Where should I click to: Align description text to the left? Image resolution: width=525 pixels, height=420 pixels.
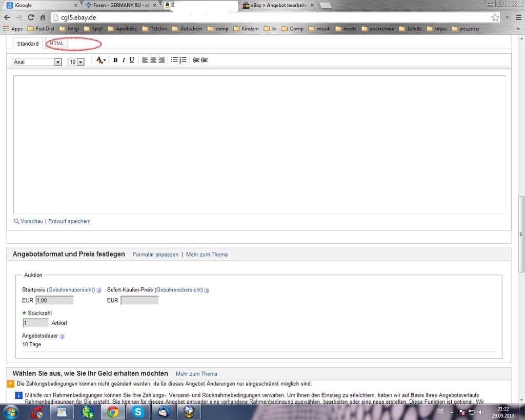[x=145, y=60]
